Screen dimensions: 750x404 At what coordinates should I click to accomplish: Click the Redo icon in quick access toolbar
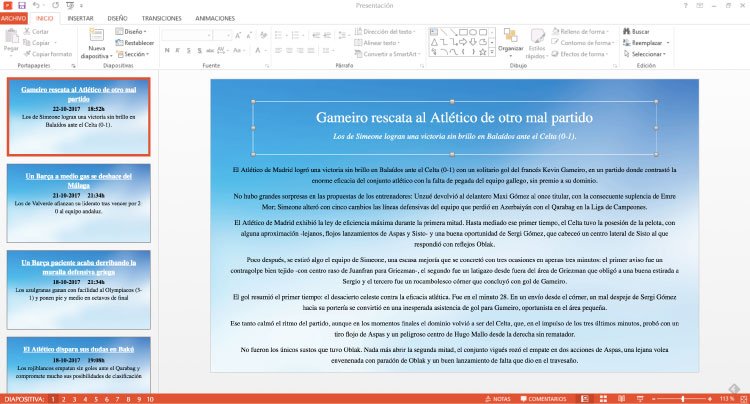[x=55, y=5]
